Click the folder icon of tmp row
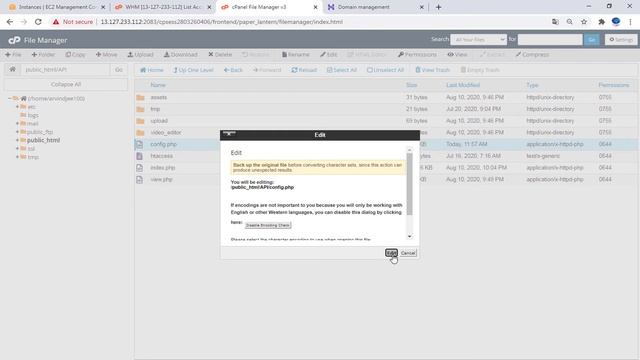Image resolution: width=640 pixels, height=360 pixels. click(x=140, y=109)
